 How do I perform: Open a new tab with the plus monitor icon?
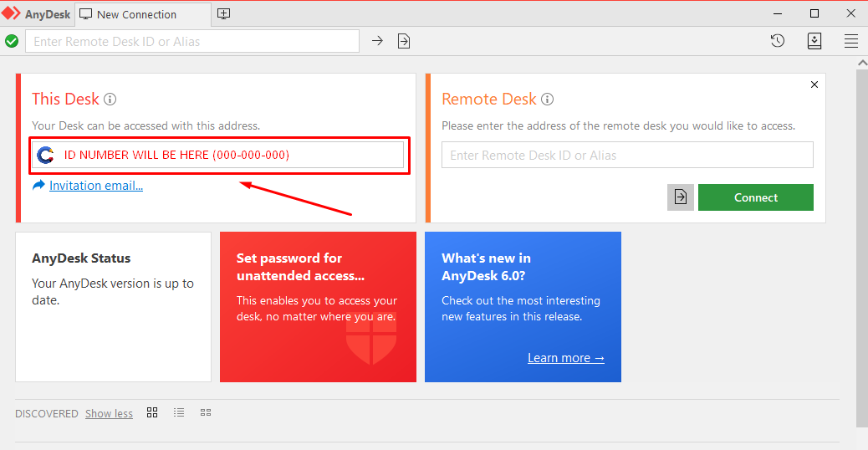[223, 14]
